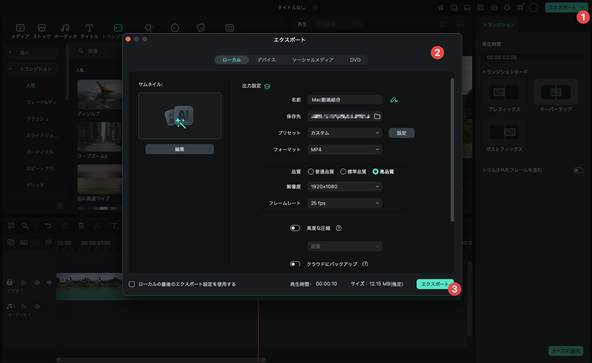The image size is (592, 363).
Task: Click the undo icon in the timeline toolbar
Action: coord(48,226)
